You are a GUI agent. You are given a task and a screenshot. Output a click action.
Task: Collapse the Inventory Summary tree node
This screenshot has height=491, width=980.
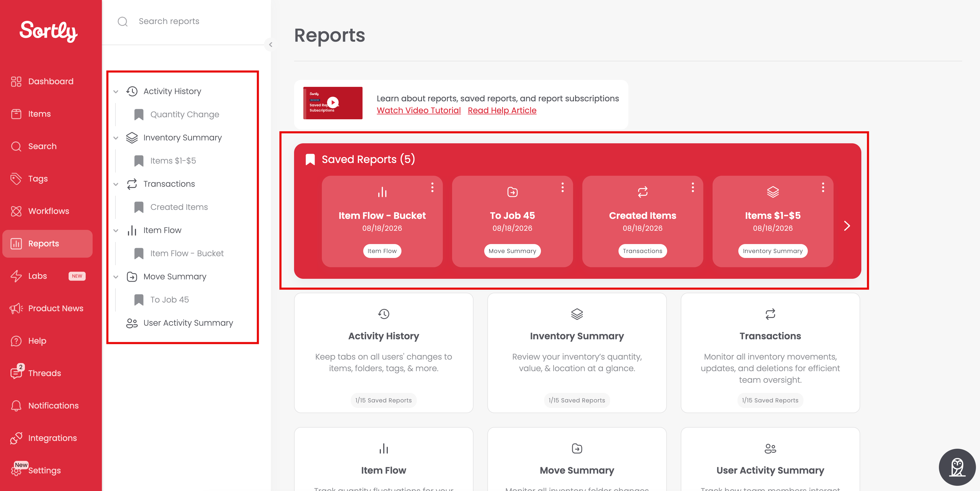coord(116,138)
